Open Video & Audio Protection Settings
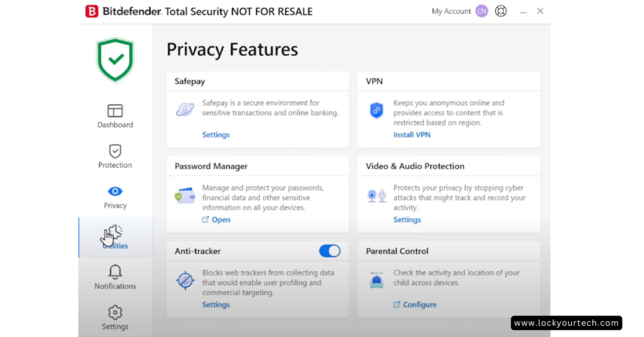644x337 pixels. click(x=407, y=219)
